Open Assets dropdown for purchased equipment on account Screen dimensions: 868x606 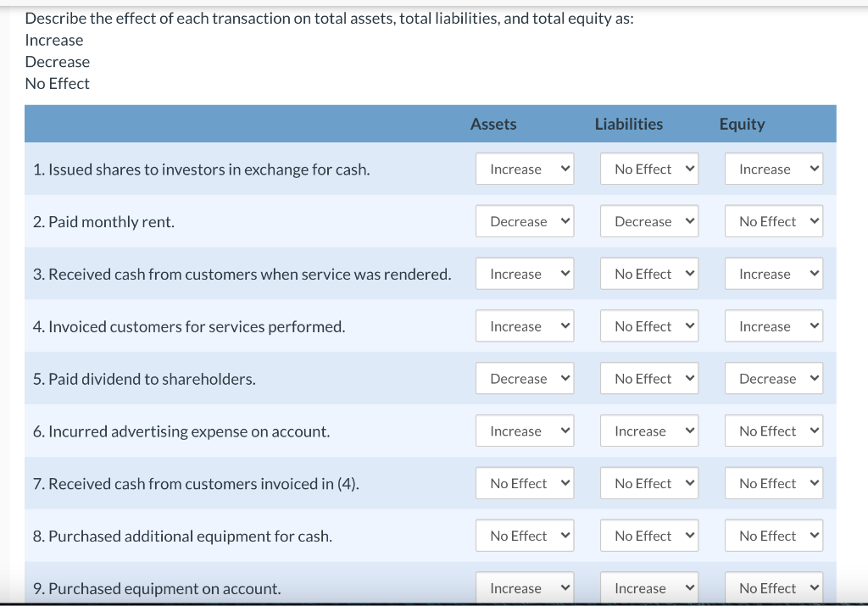pyautogui.click(x=525, y=587)
